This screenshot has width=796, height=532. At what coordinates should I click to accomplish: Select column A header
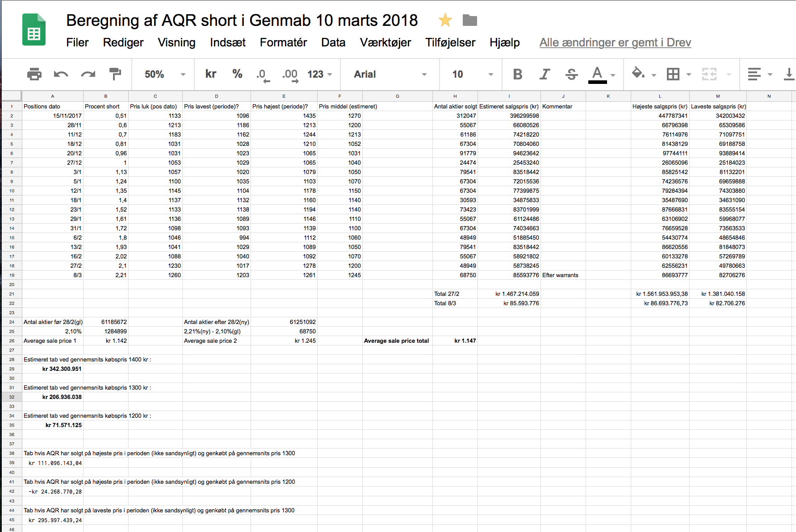tap(53, 96)
